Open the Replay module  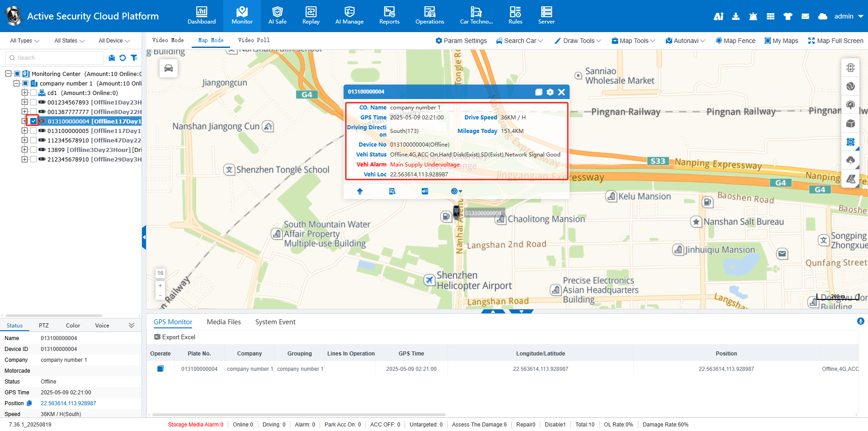311,15
